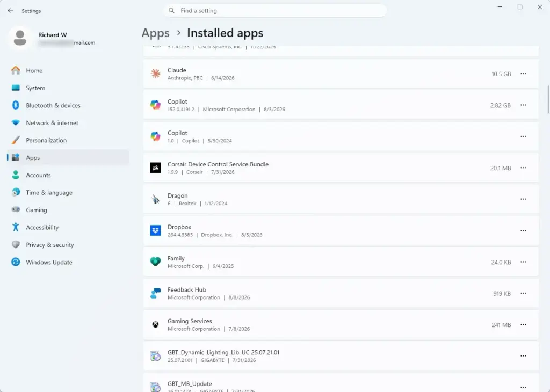Click the Find a setting search box
The image size is (550, 392).
(275, 11)
